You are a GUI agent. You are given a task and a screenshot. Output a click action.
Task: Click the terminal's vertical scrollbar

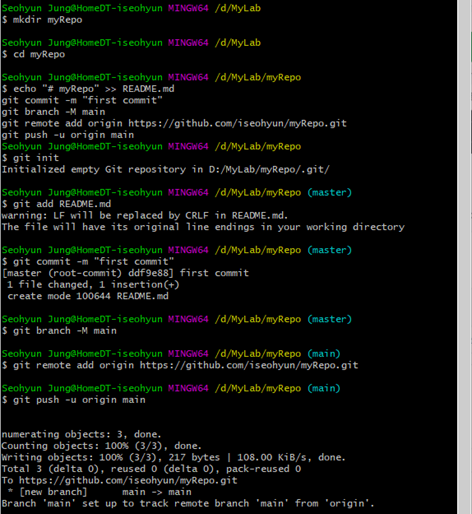(465, 257)
